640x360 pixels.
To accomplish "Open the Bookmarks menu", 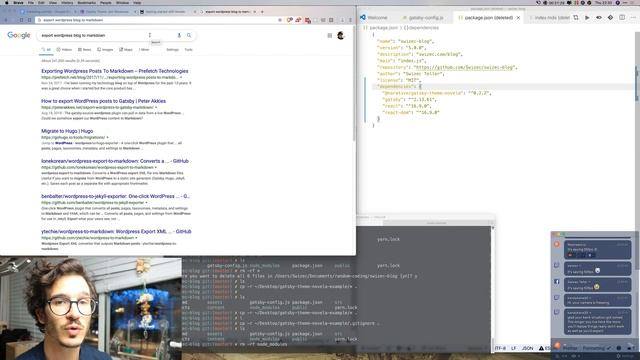I will pos(87,3).
